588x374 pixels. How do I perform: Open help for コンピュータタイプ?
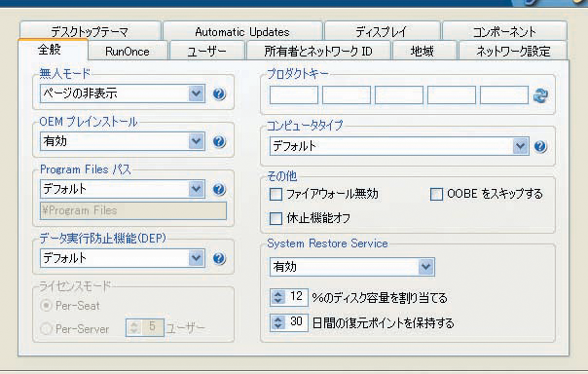pyautogui.click(x=540, y=146)
